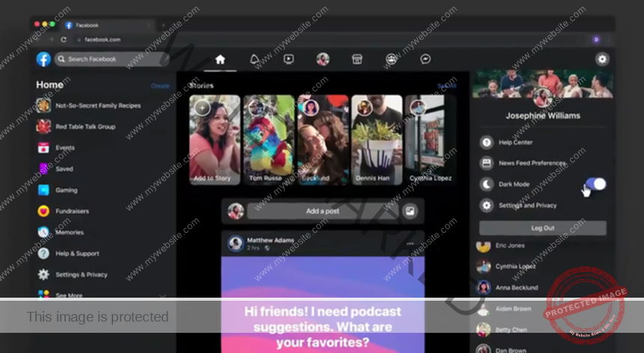Click Matthew Adams' profile picture on post
644x353 pixels.
click(x=236, y=244)
